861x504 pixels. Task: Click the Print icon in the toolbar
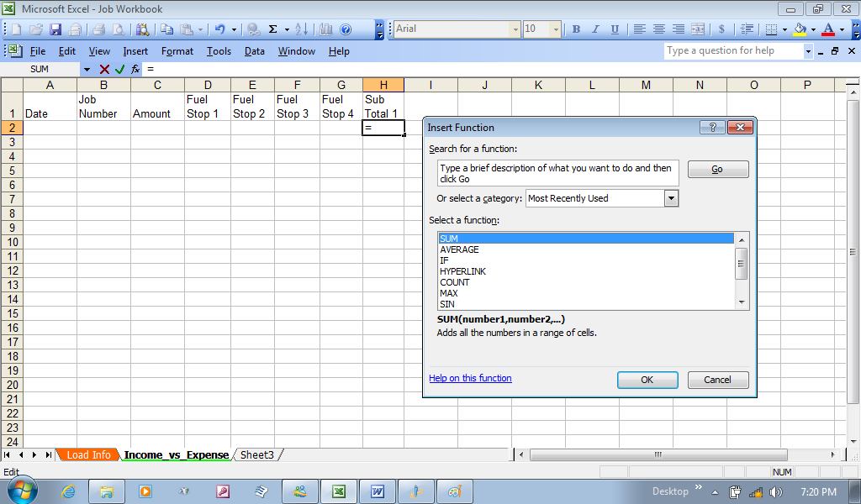pos(98,29)
